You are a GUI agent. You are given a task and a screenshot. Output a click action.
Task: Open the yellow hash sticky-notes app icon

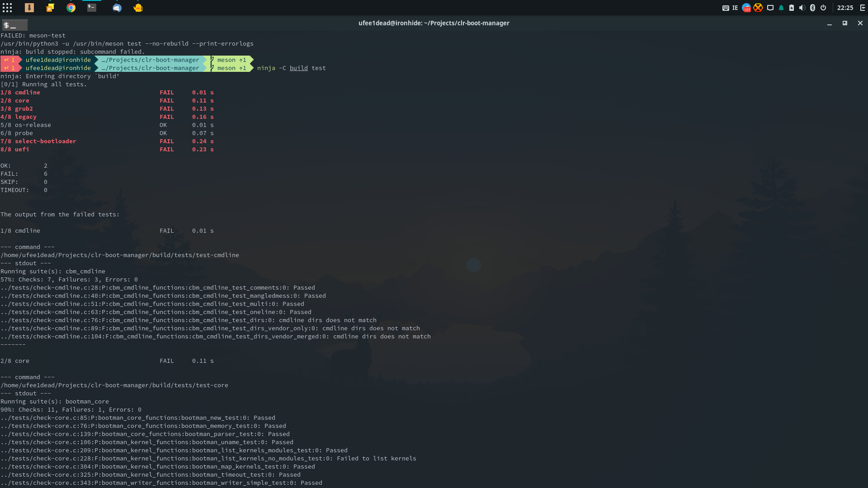pyautogui.click(x=50, y=8)
